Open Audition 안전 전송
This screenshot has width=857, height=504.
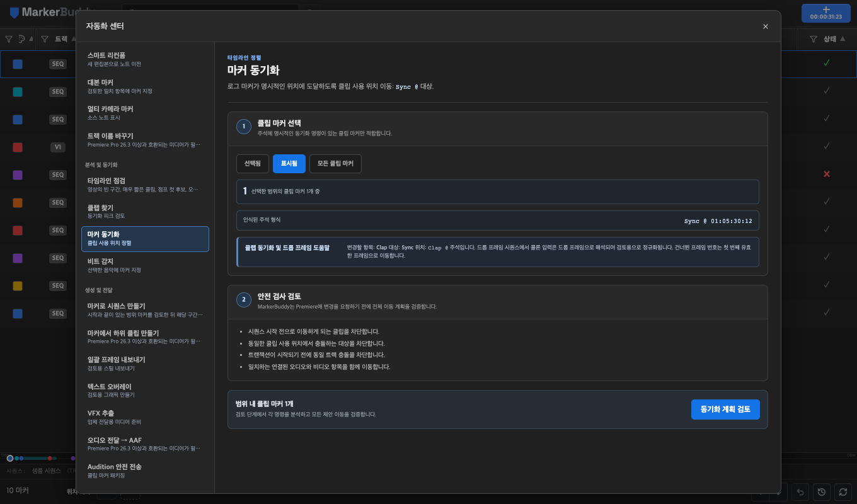click(x=145, y=471)
